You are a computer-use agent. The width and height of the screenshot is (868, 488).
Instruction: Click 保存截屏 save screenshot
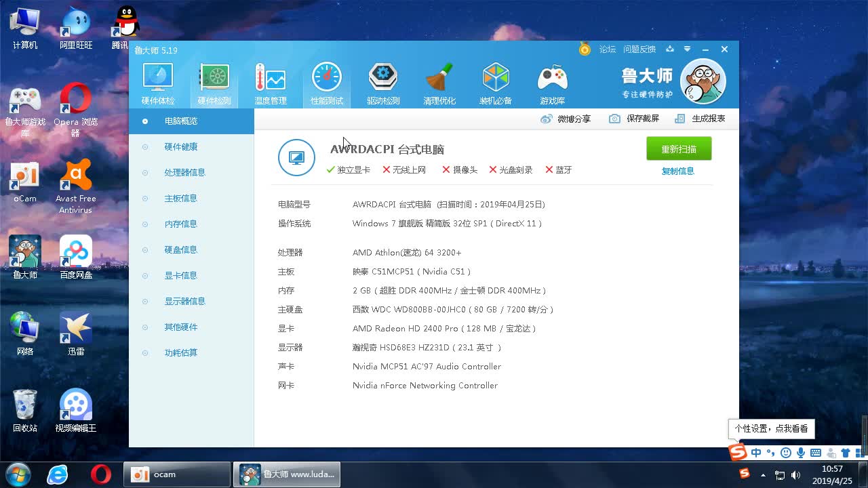click(x=634, y=119)
